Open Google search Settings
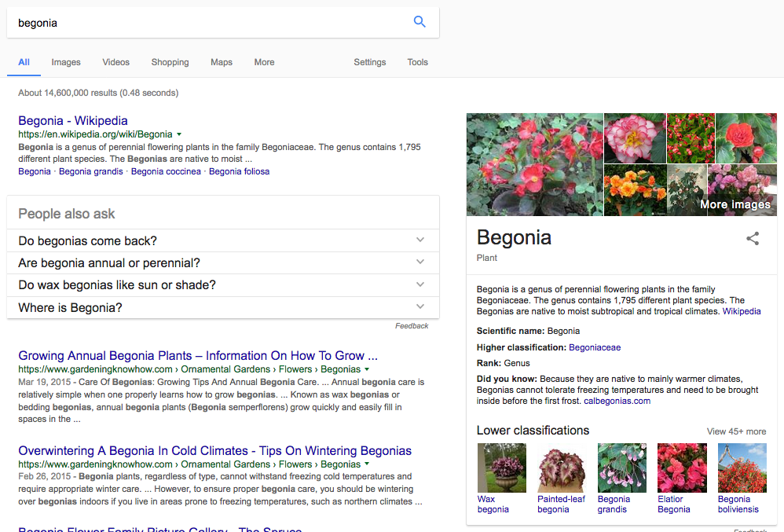The width and height of the screenshot is (784, 532). [x=369, y=62]
